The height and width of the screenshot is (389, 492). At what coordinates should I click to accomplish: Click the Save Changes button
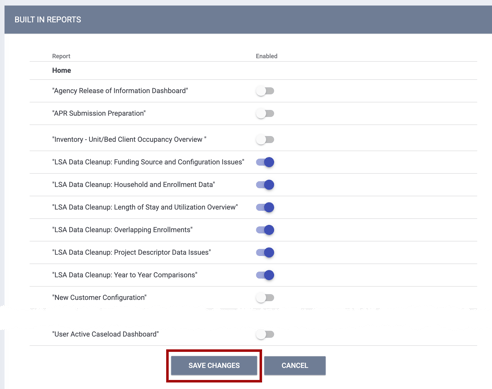[x=214, y=366]
